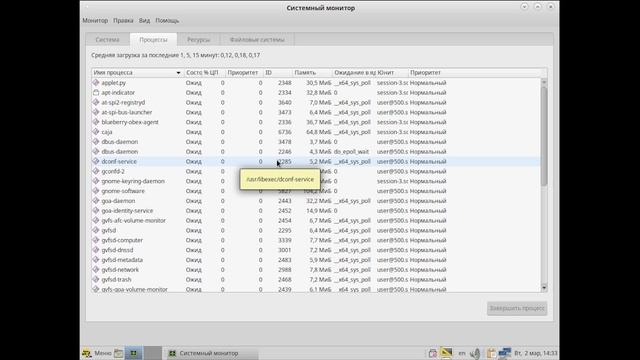Click the gvfsd-trash process icon
Image resolution: width=640 pixels, height=360 pixels.
point(96,280)
